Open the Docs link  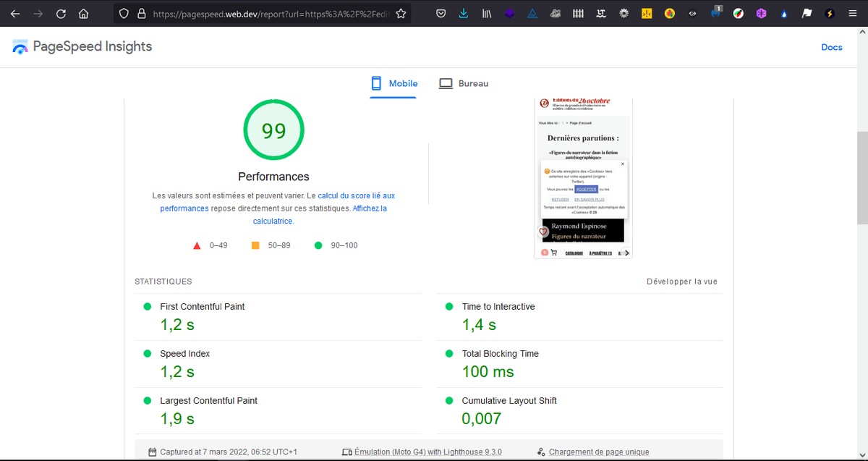(832, 47)
